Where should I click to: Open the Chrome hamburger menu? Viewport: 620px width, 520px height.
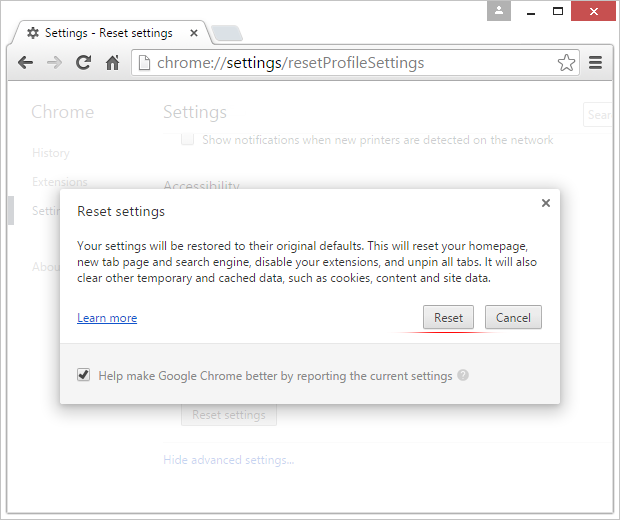(595, 62)
